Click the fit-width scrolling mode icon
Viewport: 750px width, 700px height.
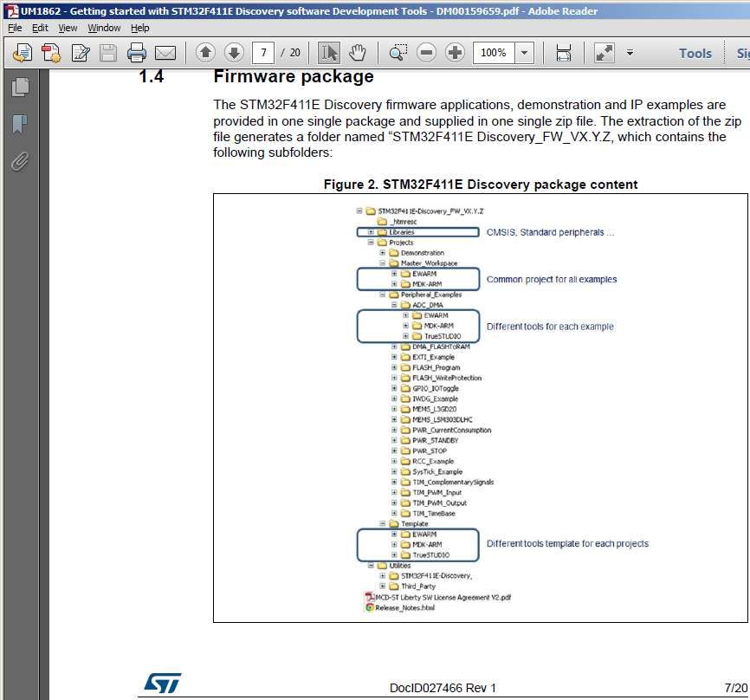564,53
